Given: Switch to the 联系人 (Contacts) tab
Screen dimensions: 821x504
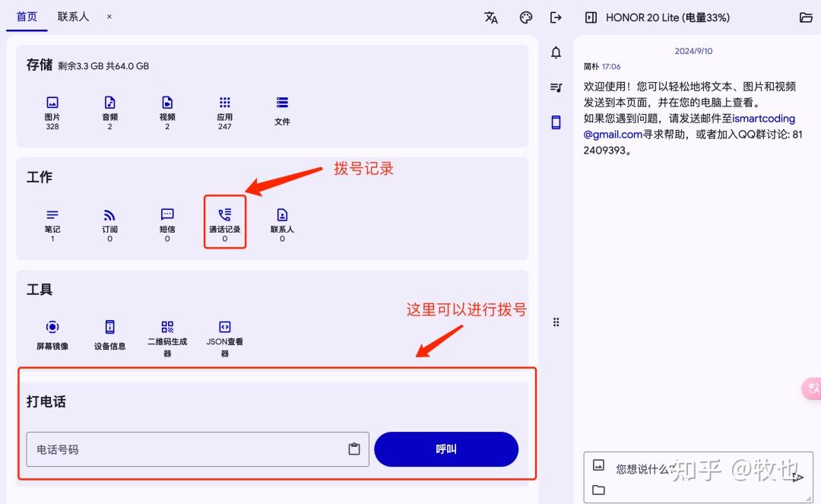Looking at the screenshot, I should pyautogui.click(x=73, y=17).
